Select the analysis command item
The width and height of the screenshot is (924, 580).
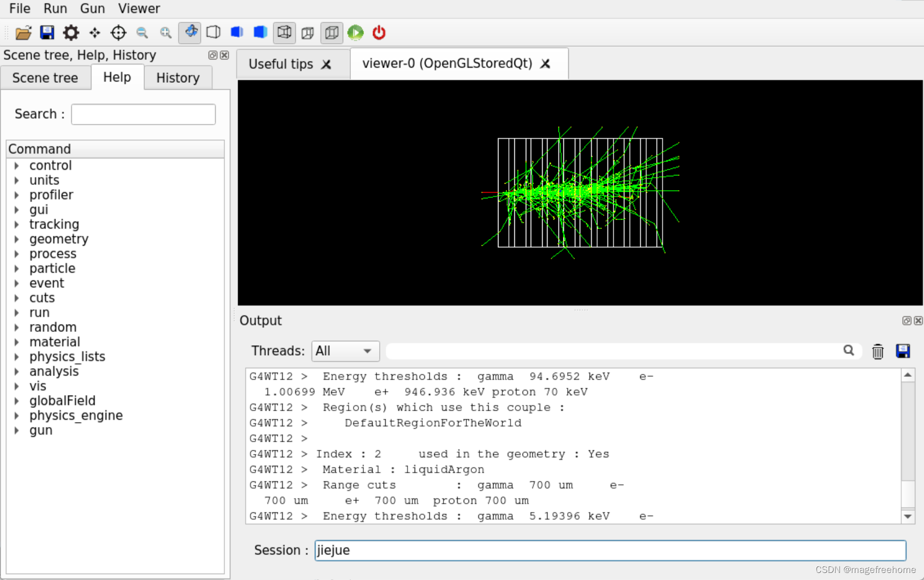point(54,371)
